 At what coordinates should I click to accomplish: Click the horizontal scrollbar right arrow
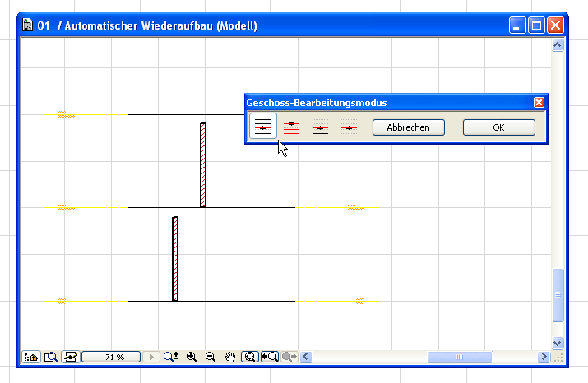[544, 357]
